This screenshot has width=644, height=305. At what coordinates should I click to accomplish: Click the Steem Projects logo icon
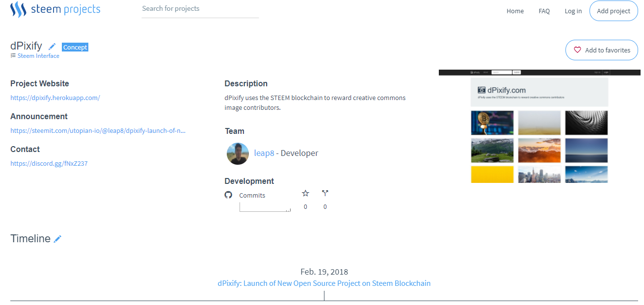18,9
